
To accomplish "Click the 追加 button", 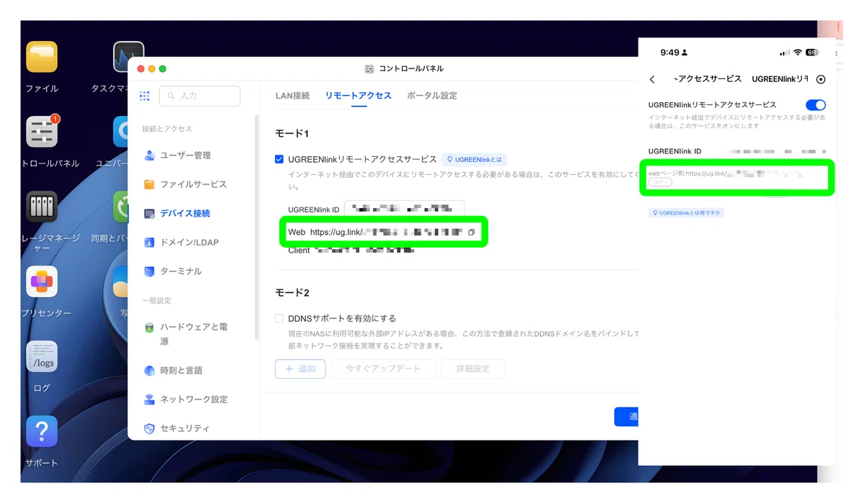I will [300, 369].
